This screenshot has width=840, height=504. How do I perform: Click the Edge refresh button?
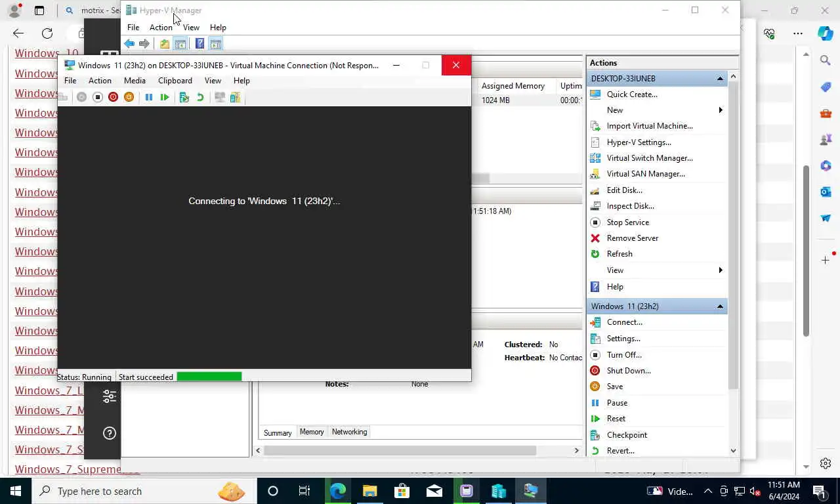point(47,33)
